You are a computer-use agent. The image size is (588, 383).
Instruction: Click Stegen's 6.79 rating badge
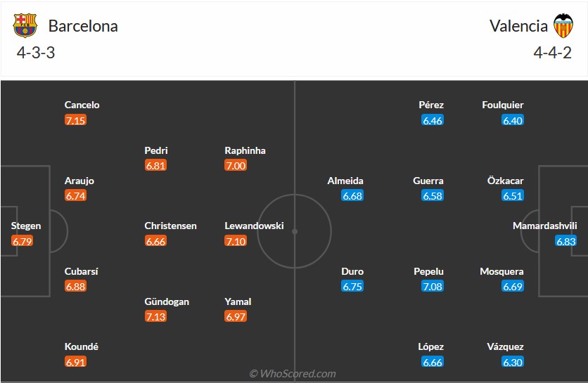(22, 241)
